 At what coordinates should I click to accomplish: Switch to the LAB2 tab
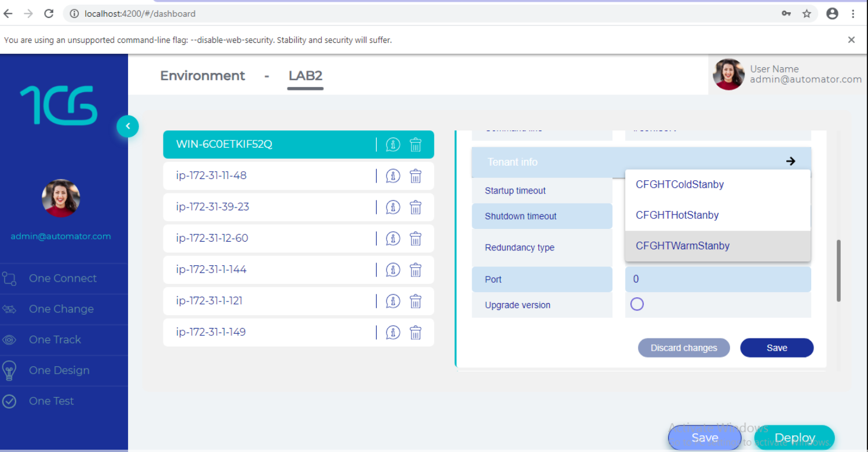tap(305, 75)
